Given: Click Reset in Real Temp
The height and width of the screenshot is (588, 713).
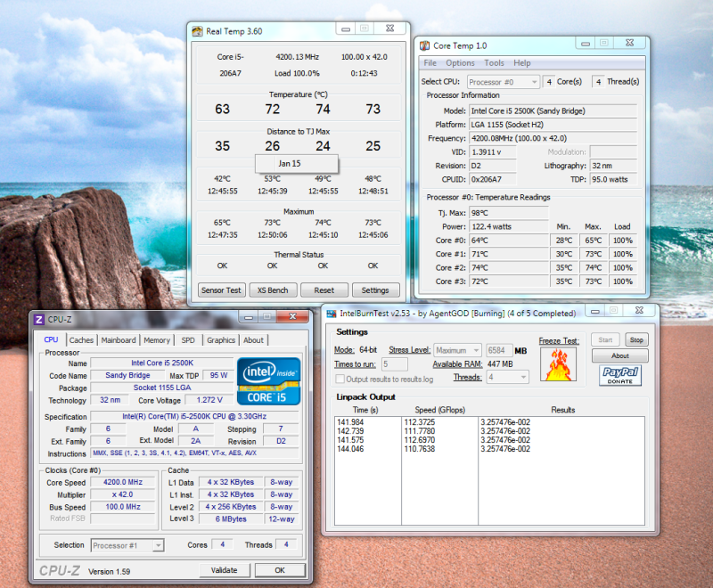Looking at the screenshot, I should click(324, 290).
